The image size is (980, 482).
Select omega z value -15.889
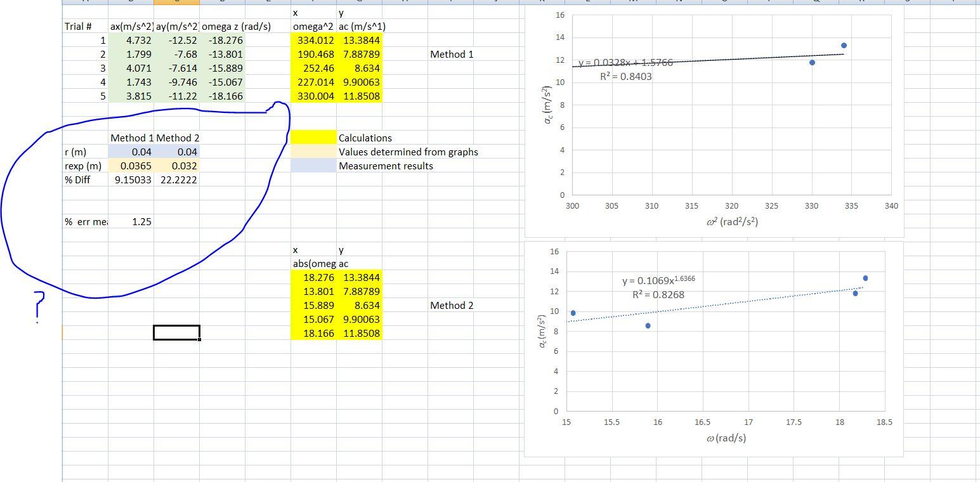(x=222, y=68)
